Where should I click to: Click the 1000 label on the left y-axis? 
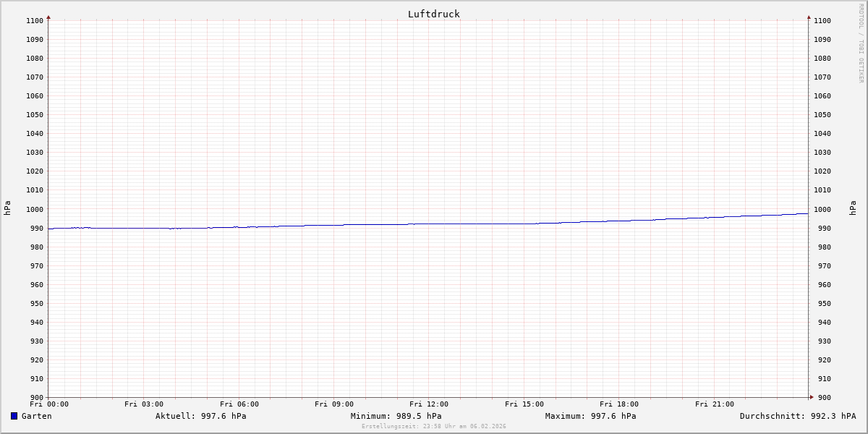pos(35,209)
